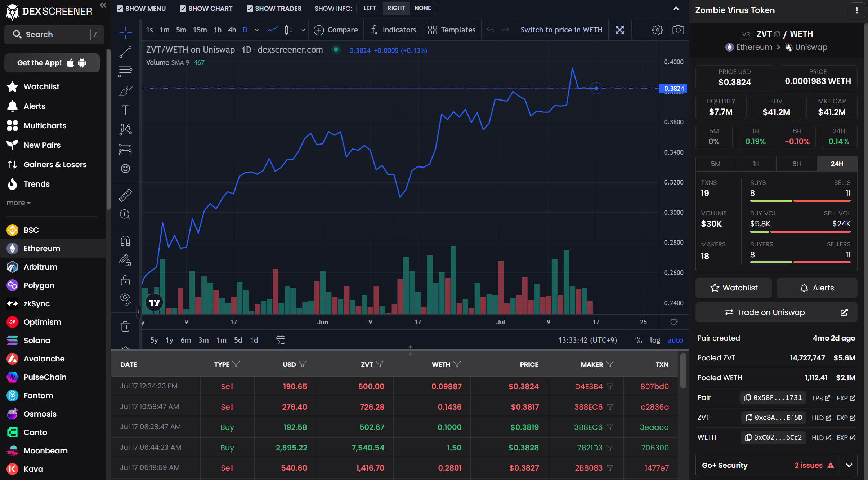The height and width of the screenshot is (480, 868).
Task: Remove drawings with the trash icon
Action: tap(125, 326)
